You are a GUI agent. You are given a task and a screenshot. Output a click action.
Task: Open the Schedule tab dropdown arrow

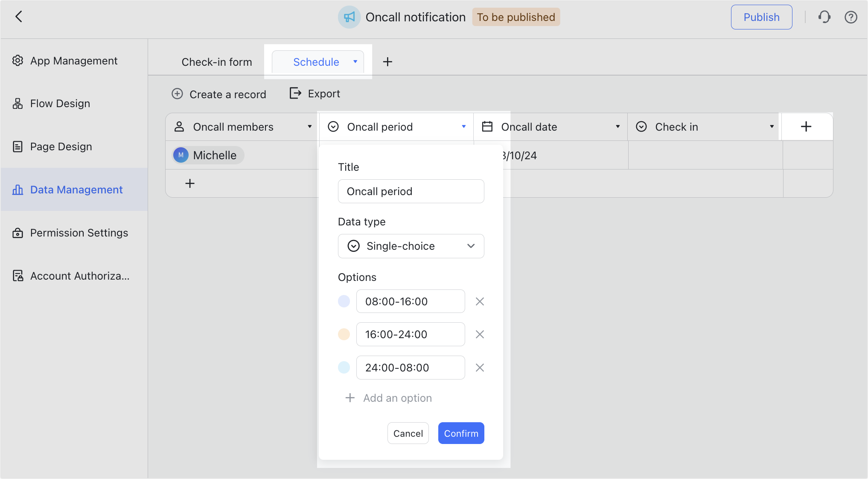tap(355, 62)
